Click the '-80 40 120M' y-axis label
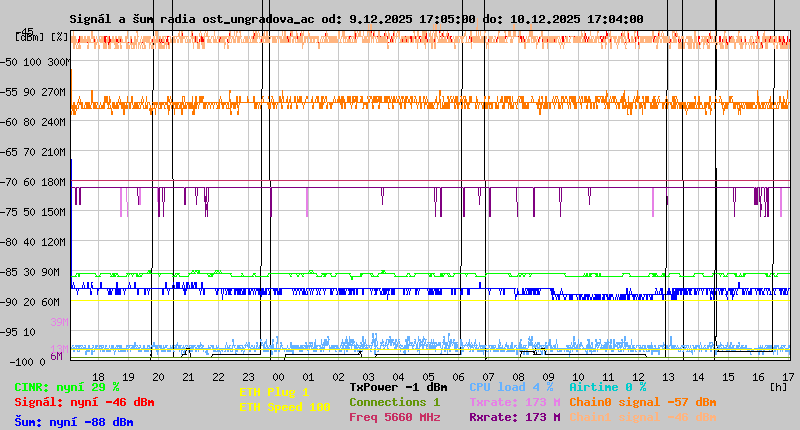Screen dimensions: 800x430 point(33,242)
